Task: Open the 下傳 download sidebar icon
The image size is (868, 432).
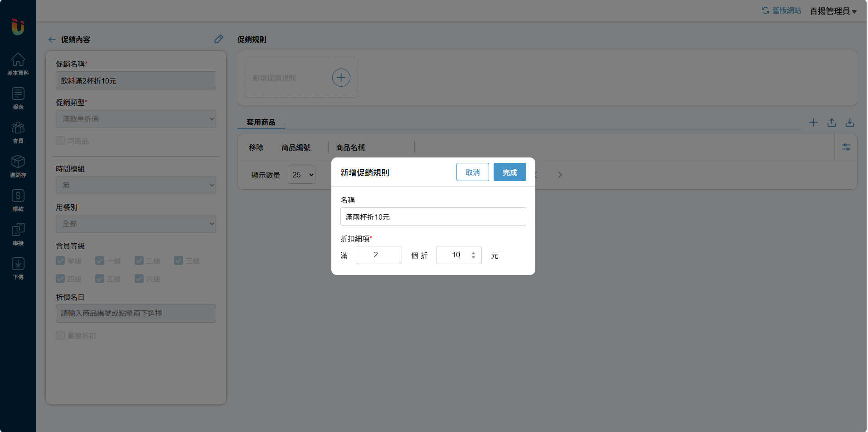Action: tap(18, 268)
